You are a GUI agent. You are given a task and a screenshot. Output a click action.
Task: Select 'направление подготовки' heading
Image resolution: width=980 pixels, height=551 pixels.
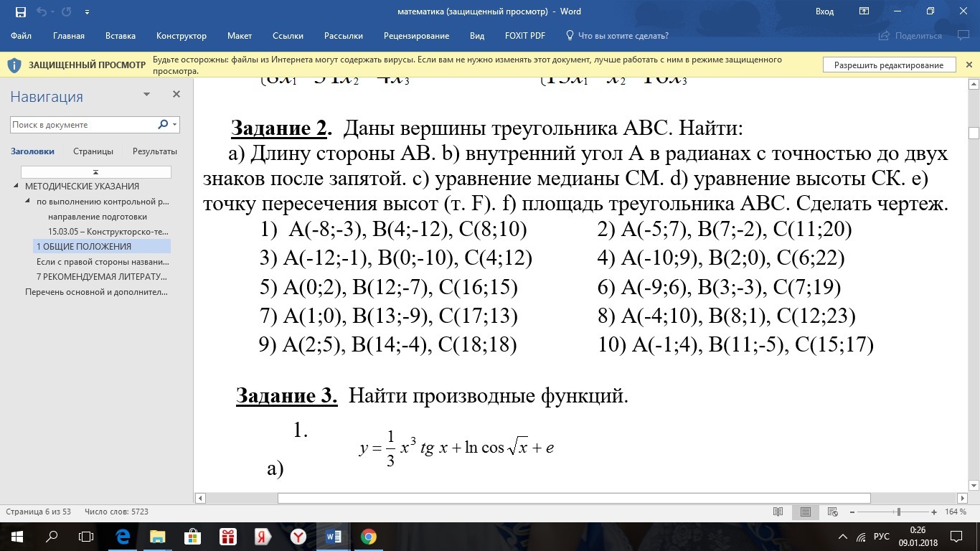[x=98, y=217]
